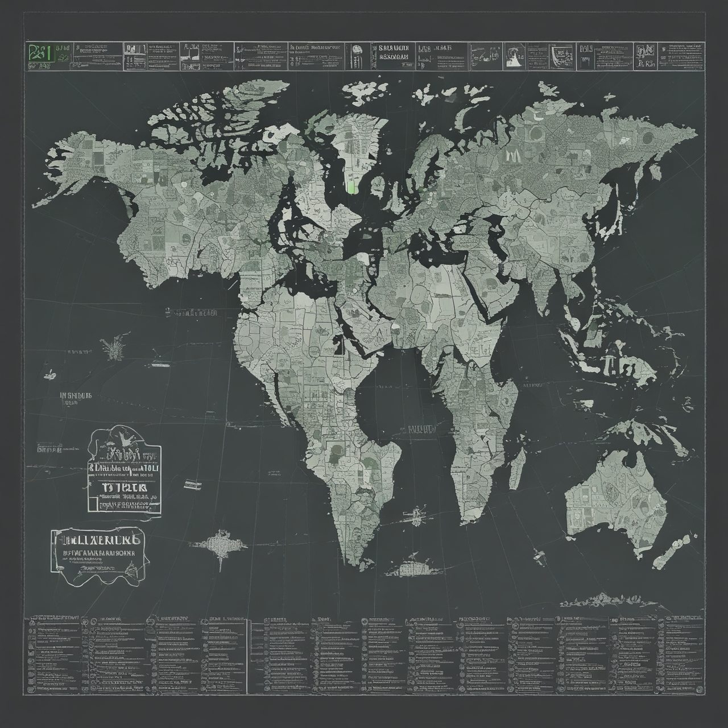Viewport: 728px width, 728px height.
Task: Click the ocean label east of Africa
Action: 532,385
